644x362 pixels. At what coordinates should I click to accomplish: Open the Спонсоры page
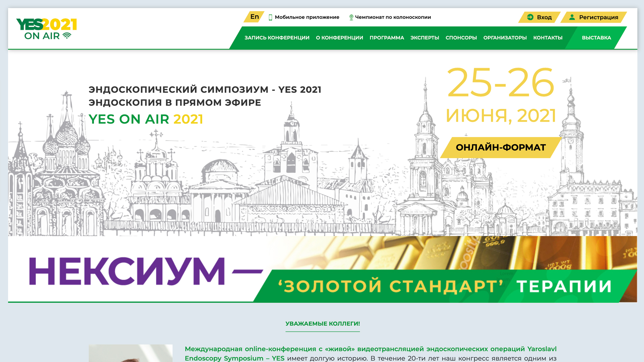click(x=461, y=38)
